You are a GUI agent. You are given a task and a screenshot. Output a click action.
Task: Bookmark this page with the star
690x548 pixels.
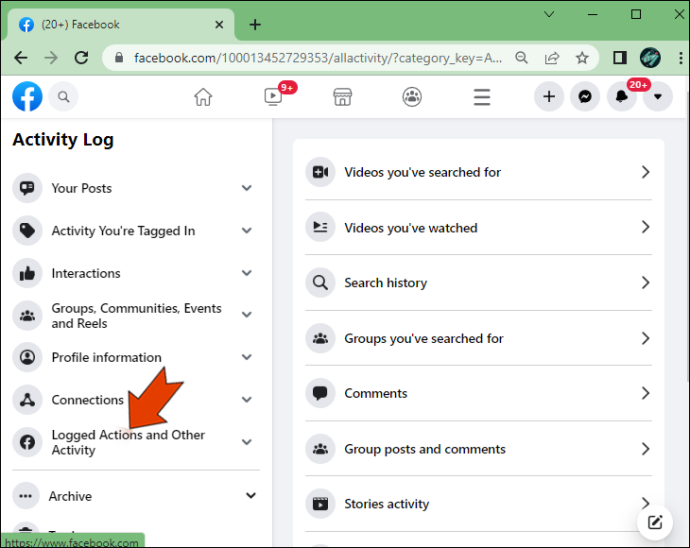(x=582, y=58)
